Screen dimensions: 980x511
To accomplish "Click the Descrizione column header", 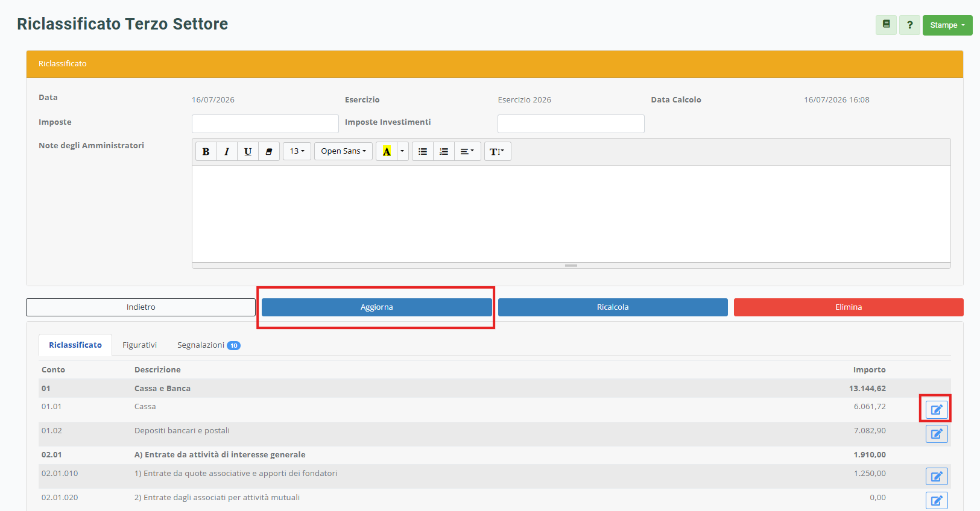I will click(x=157, y=370).
